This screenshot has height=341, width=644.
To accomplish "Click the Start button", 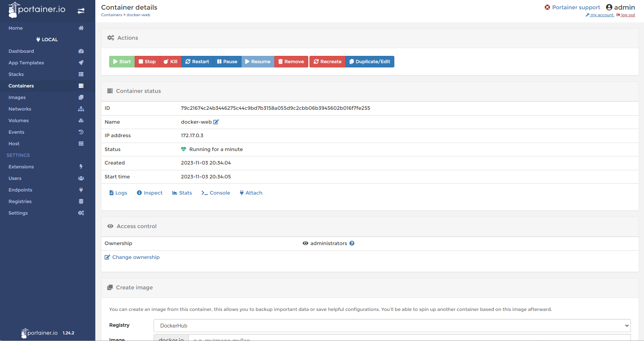I will click(122, 62).
